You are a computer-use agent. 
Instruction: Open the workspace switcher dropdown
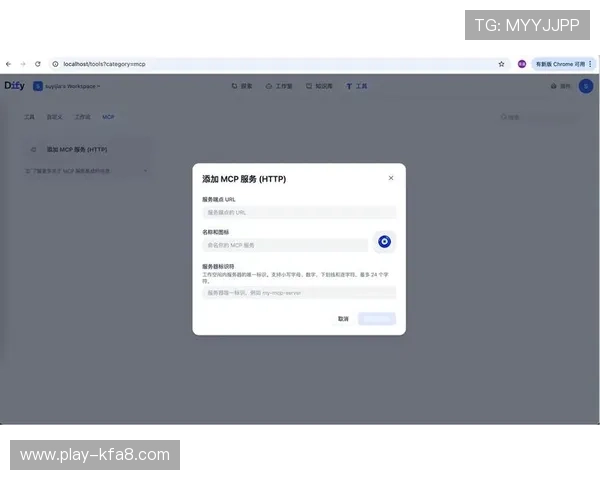point(68,86)
